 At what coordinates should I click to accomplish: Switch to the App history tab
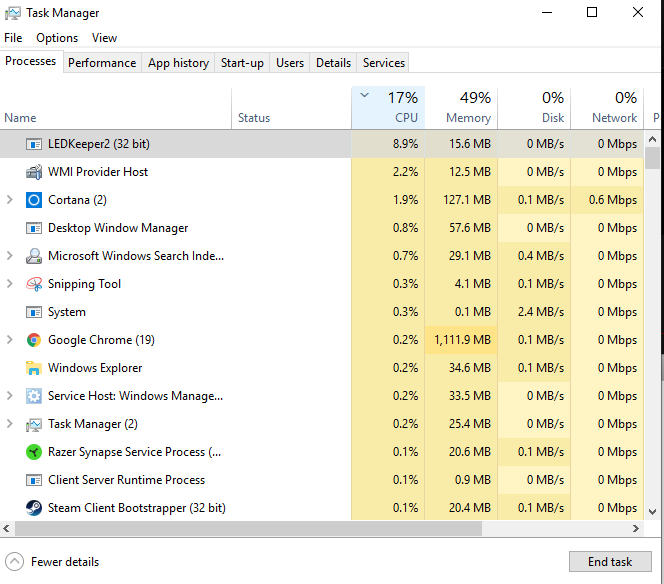click(x=178, y=63)
